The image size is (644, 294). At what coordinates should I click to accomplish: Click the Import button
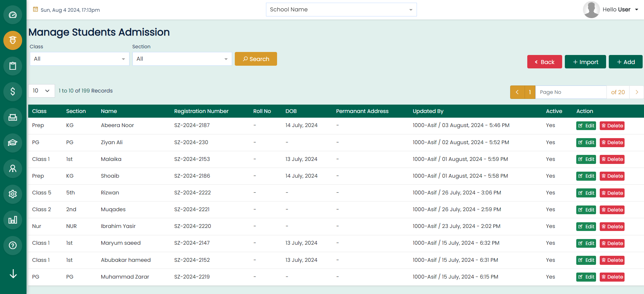point(585,62)
